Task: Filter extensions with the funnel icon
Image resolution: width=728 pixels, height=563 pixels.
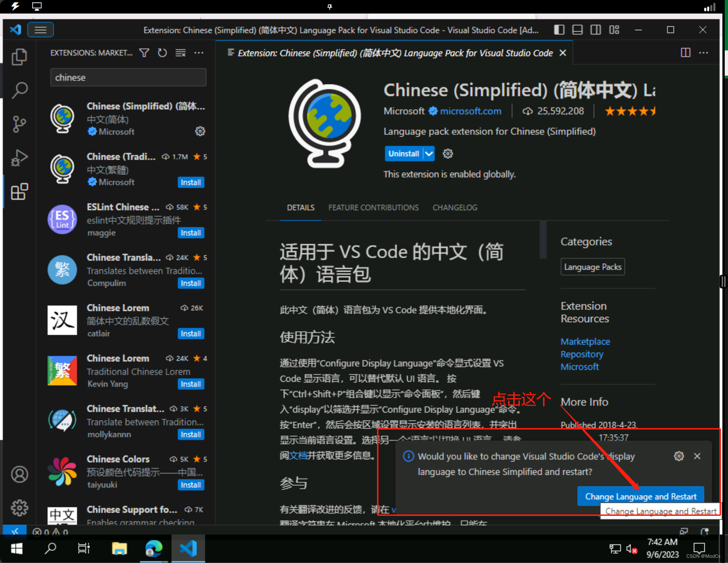Action: pos(145,53)
